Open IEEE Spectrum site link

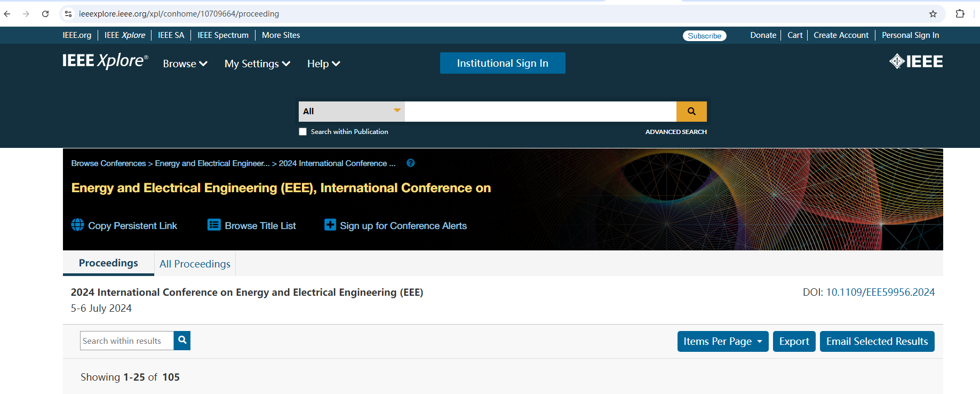pos(223,35)
